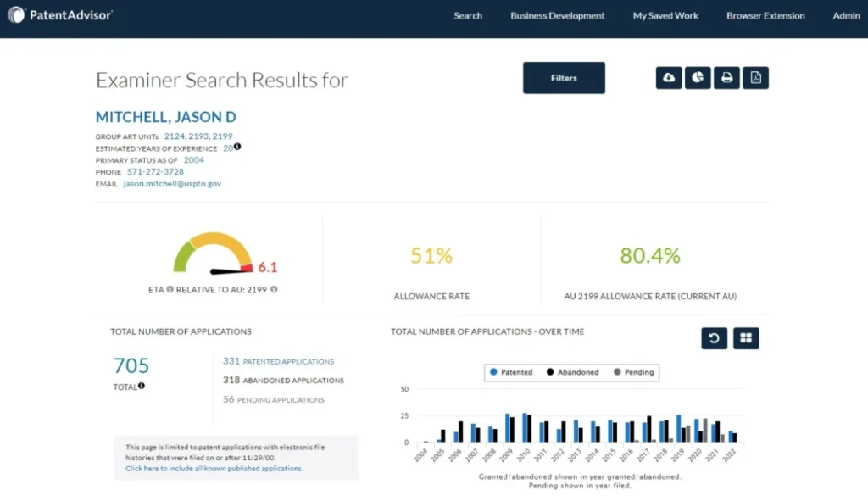The height and width of the screenshot is (501, 868).
Task: Click the PatentAdvisor logo
Action: pos(59,14)
